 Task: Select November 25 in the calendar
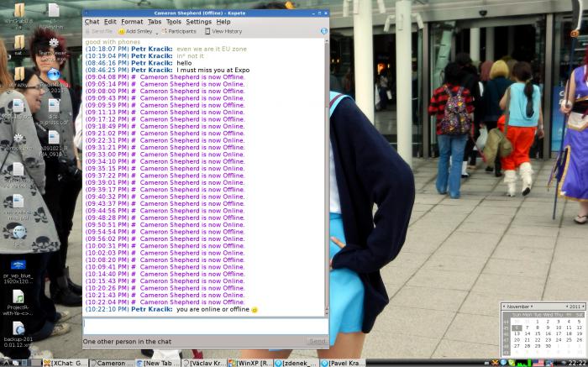point(569,340)
